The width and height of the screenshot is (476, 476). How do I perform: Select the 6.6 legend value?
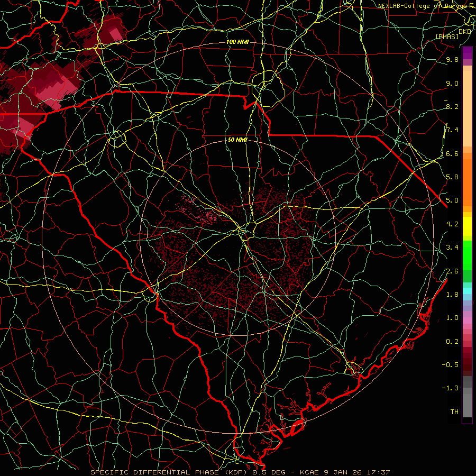coord(452,154)
